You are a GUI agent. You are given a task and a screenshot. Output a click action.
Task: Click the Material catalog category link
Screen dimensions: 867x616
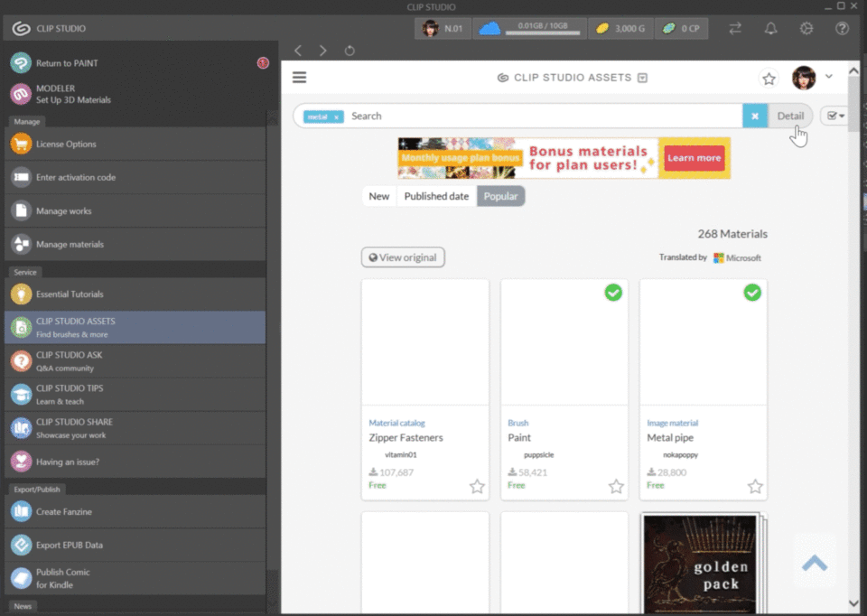396,423
